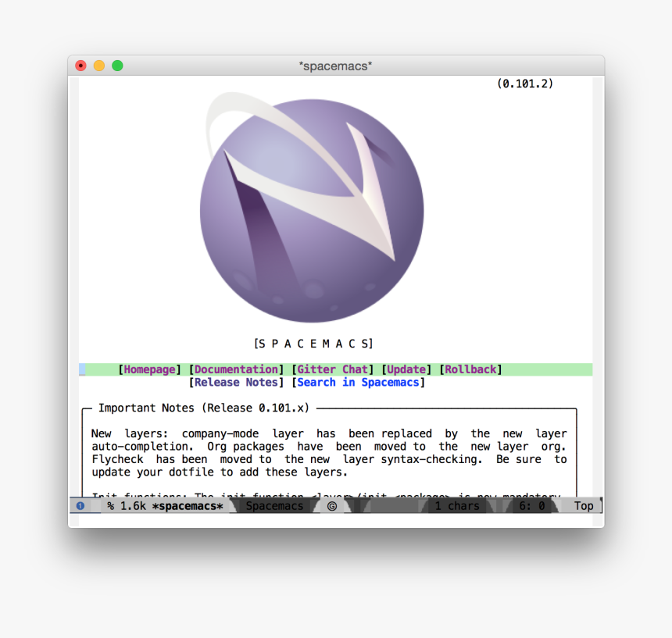Open the major mode menu labeled Spacemacs

point(274,505)
